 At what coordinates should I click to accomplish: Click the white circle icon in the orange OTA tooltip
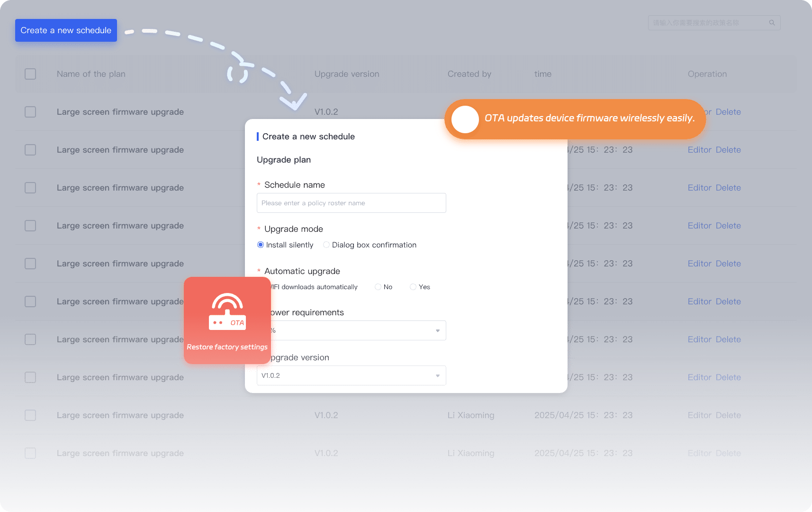465,119
